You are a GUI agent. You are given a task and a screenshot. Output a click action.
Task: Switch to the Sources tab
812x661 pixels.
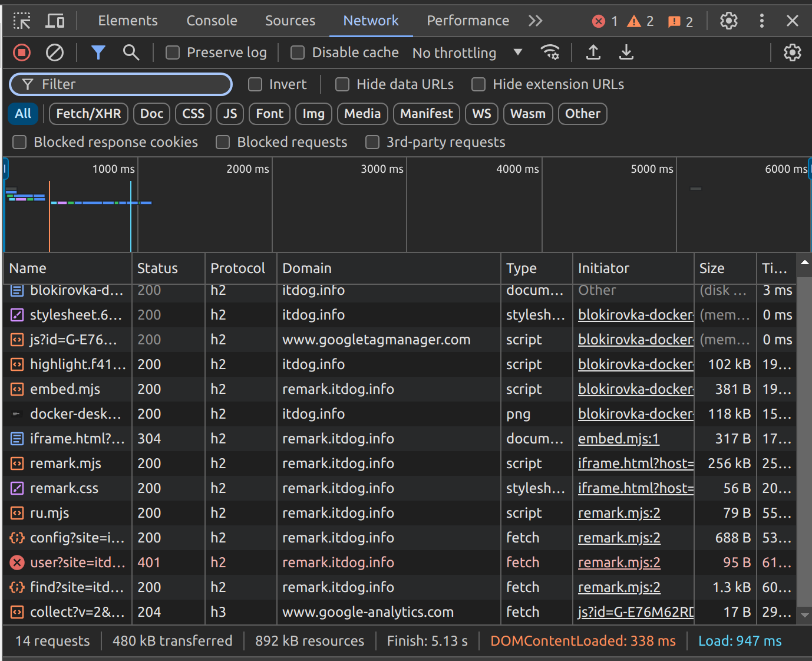(290, 21)
